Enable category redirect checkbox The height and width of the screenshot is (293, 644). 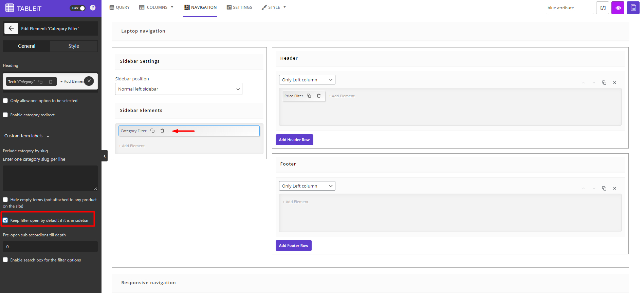(x=5, y=115)
